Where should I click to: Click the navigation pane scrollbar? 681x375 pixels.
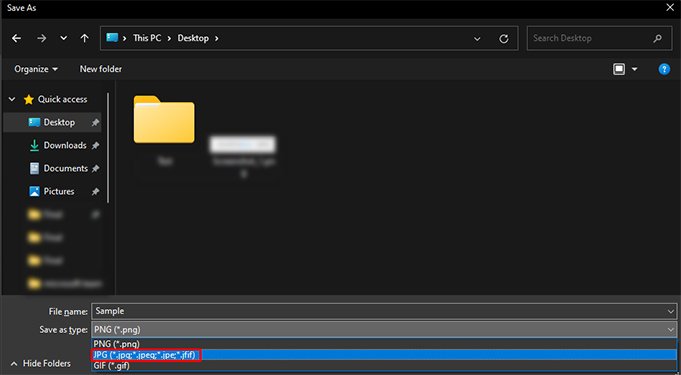(x=108, y=148)
